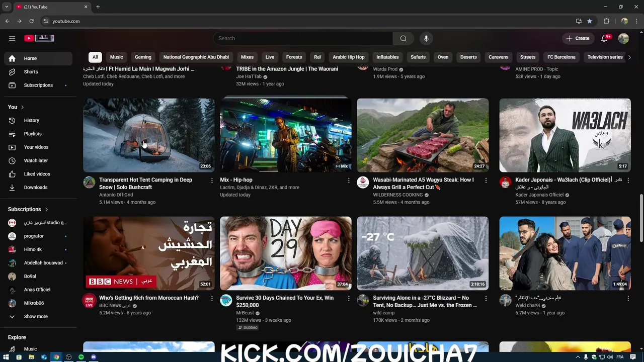Open Chrome tab search dropdown
This screenshot has width=644, height=362.
tap(7, 7)
